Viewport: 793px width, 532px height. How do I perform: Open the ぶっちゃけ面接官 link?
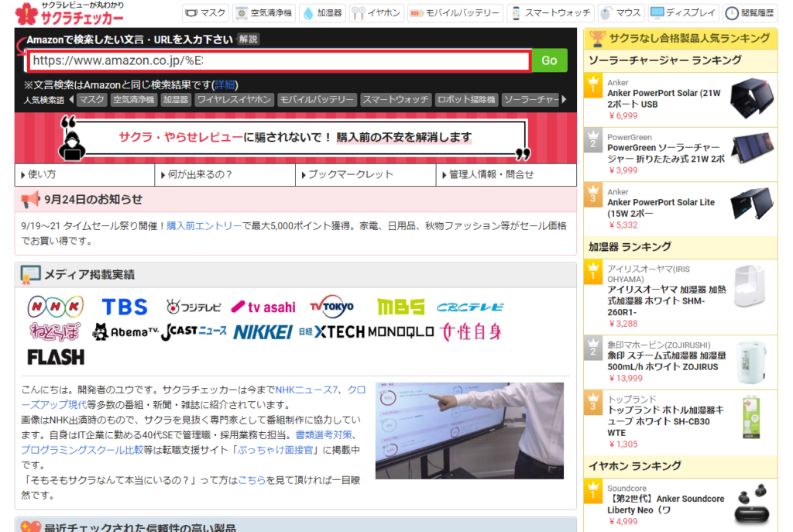pos(275,450)
